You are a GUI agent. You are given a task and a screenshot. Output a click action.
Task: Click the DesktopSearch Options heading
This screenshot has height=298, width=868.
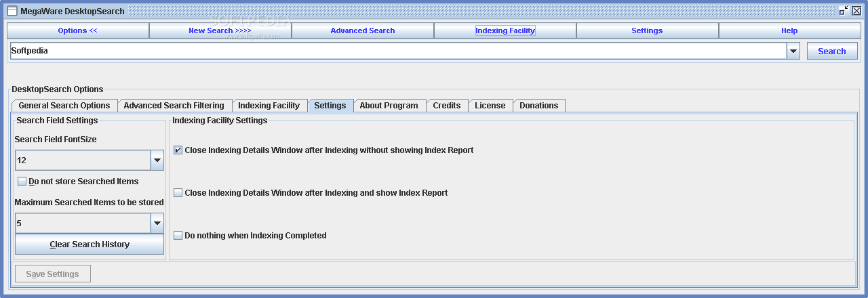58,89
